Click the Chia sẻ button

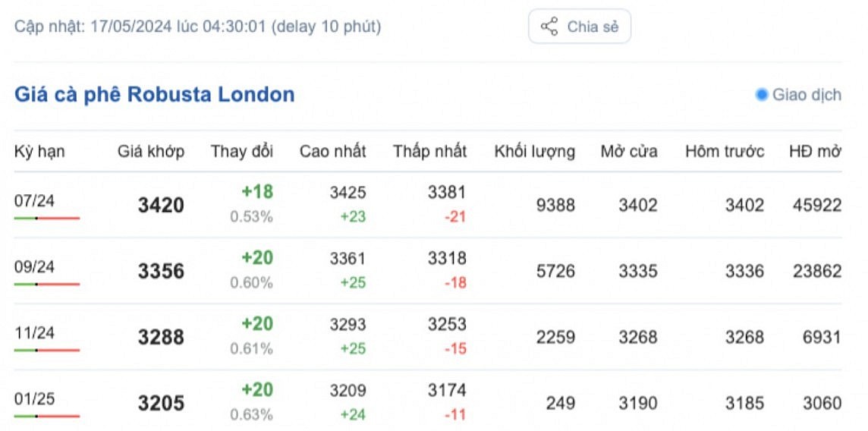pyautogui.click(x=579, y=27)
